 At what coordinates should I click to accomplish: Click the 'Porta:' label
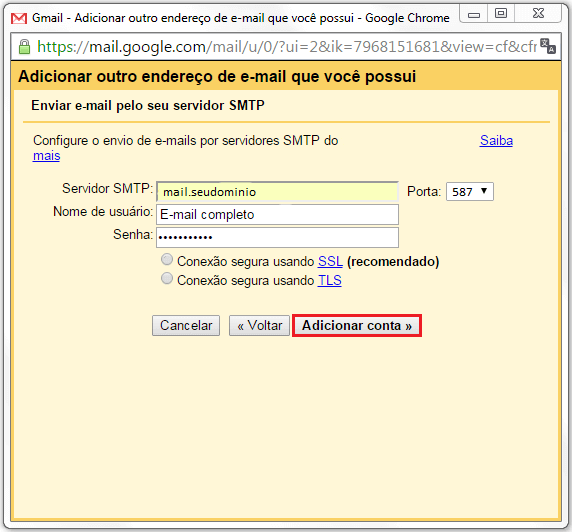424,192
